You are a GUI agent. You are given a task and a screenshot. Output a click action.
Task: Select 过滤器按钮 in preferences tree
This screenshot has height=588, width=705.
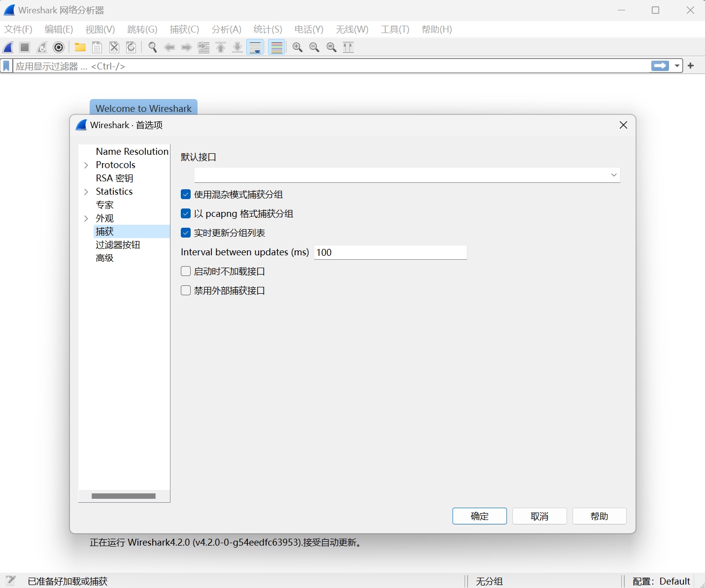click(x=118, y=244)
